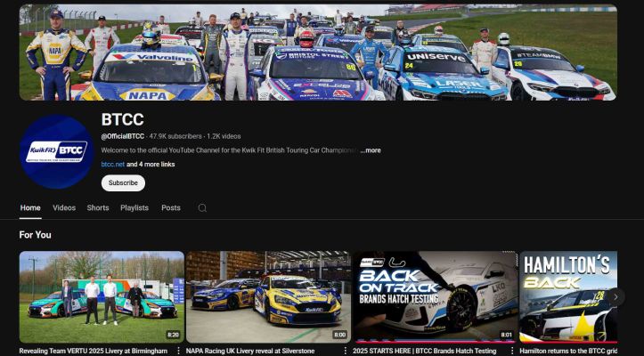The width and height of the screenshot is (644, 356).
Task: Open the btcc.net link
Action: (112, 165)
